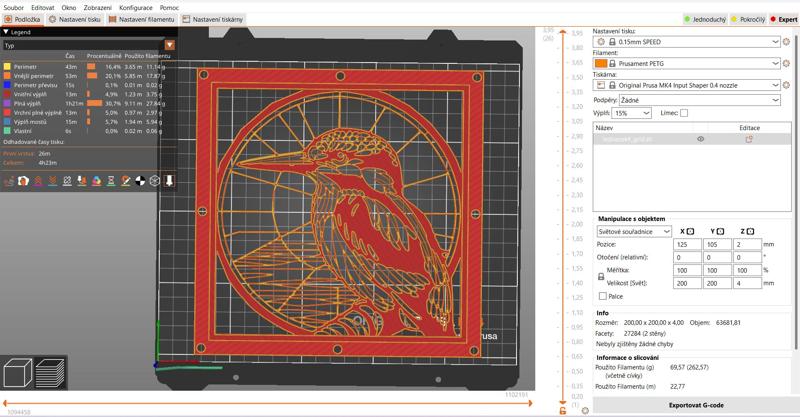Open the Konfigurace menu
Image resolution: width=800 pixels, height=417 pixels.
136,8
